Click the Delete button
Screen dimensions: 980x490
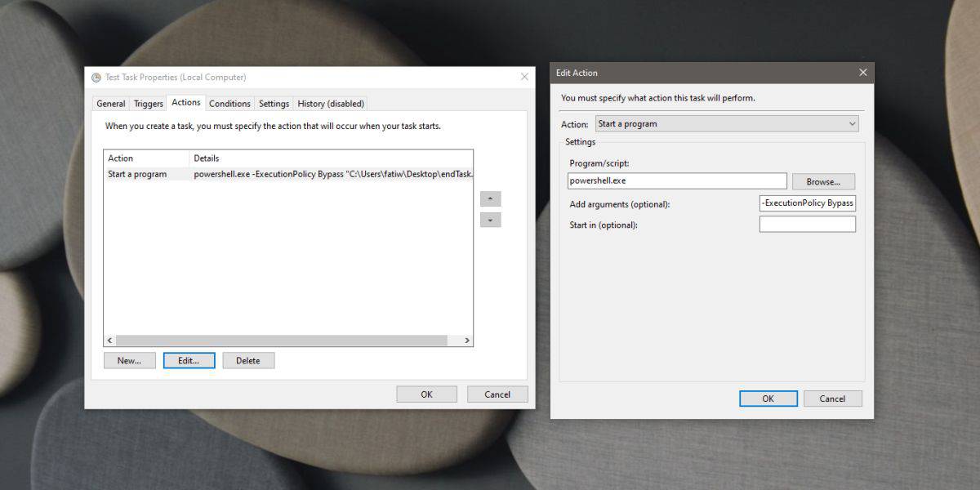pyautogui.click(x=248, y=360)
